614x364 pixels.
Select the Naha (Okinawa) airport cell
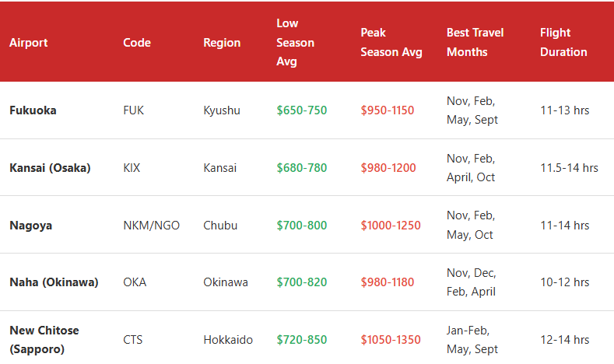coord(54,282)
